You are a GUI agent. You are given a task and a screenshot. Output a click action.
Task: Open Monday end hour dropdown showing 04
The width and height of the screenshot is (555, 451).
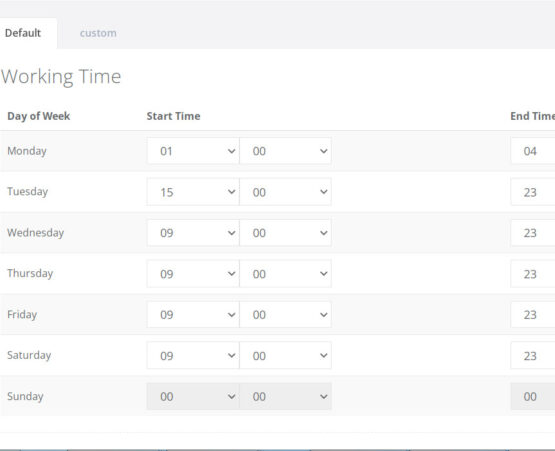tap(533, 151)
